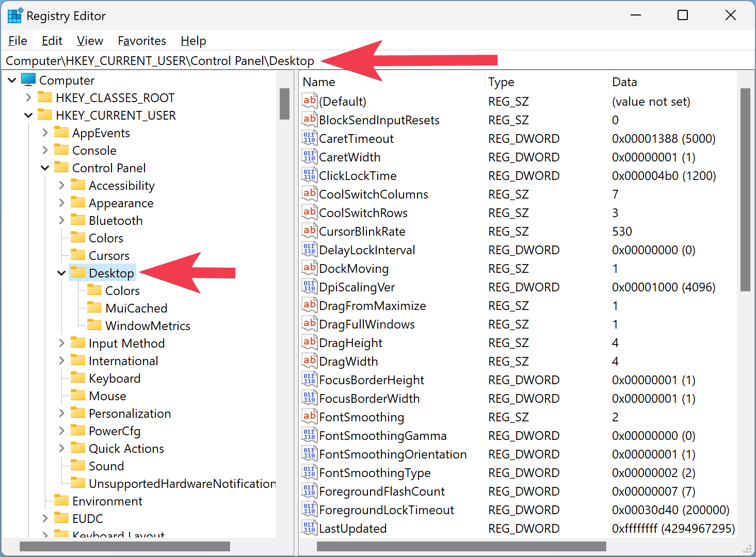Select the DragFromMaximize value name

coord(373,306)
